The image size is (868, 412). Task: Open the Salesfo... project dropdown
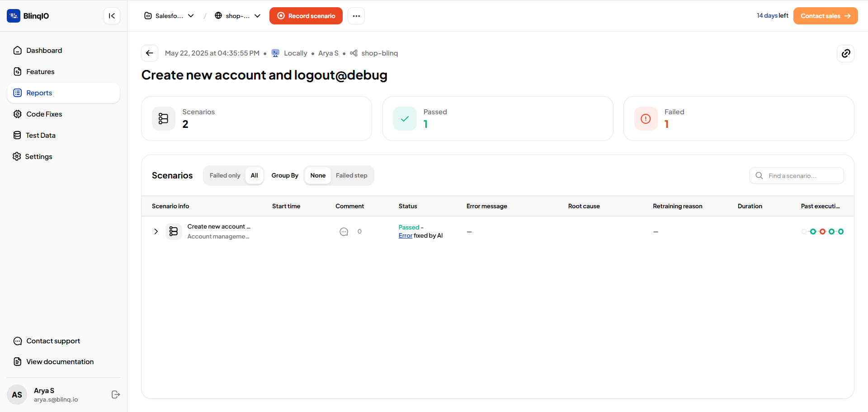(x=169, y=16)
